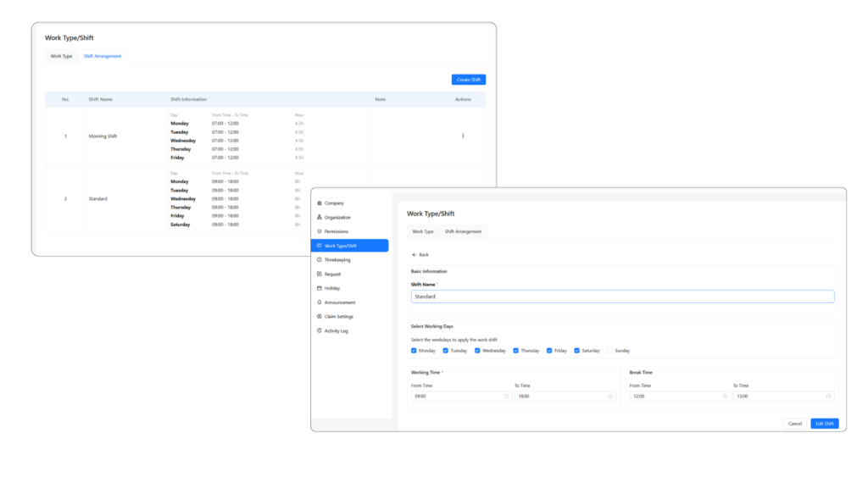Image resolution: width=868 pixels, height=488 pixels.
Task: Open the Request section
Action: coord(332,274)
